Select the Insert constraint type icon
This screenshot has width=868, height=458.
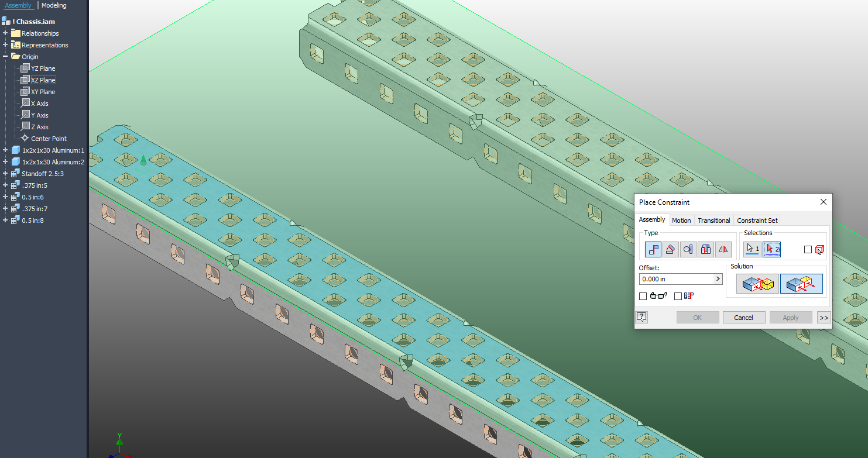pos(706,250)
